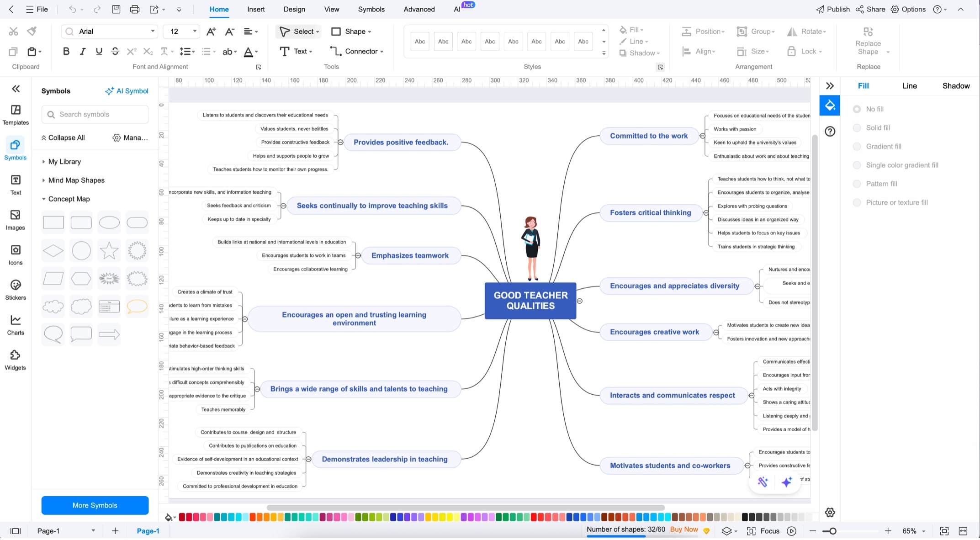Switch to the Design ribbon tab
The image size is (980, 540).
(294, 9)
